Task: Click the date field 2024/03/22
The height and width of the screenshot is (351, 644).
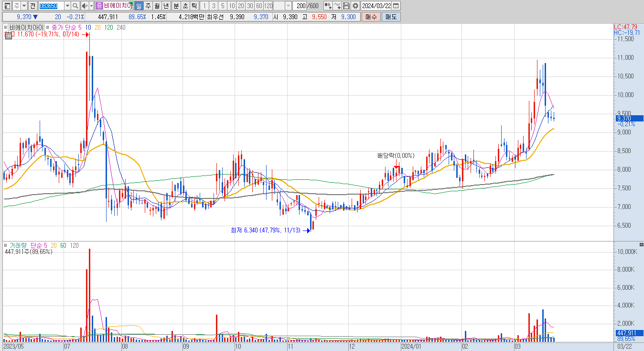Action: pyautogui.click(x=376, y=6)
